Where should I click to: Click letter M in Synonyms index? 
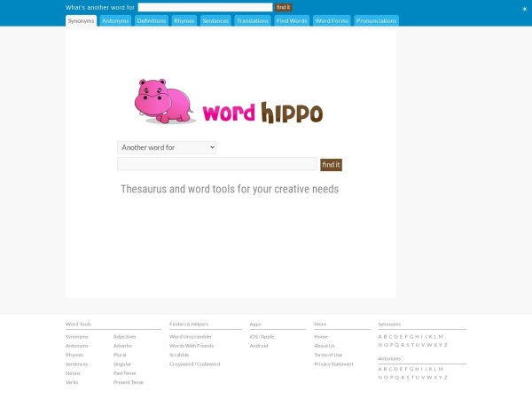click(441, 337)
